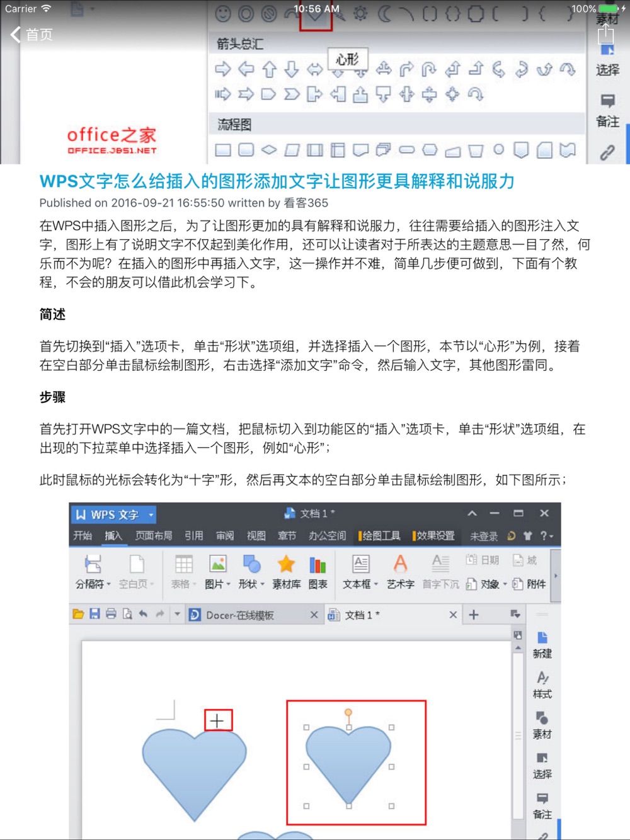This screenshot has width=630, height=840.
Task: Expand the WPS 文字 application menu arrow
Action: pyautogui.click(x=151, y=515)
